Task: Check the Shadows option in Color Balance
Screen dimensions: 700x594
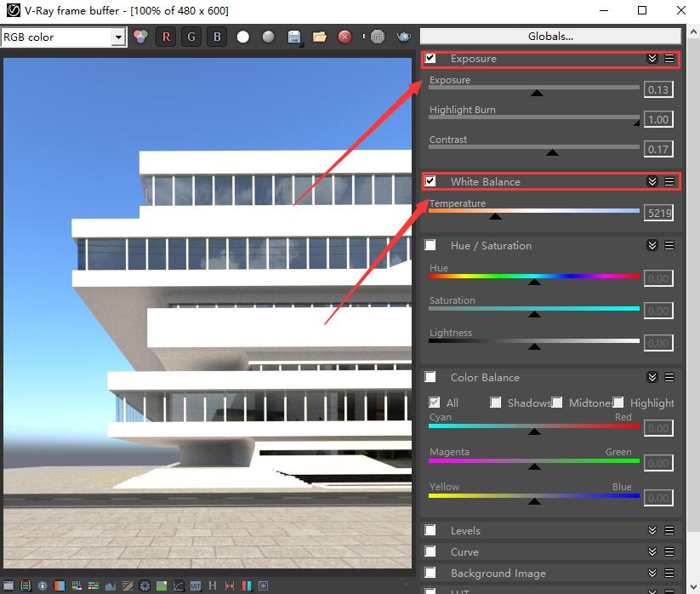Action: (496, 403)
